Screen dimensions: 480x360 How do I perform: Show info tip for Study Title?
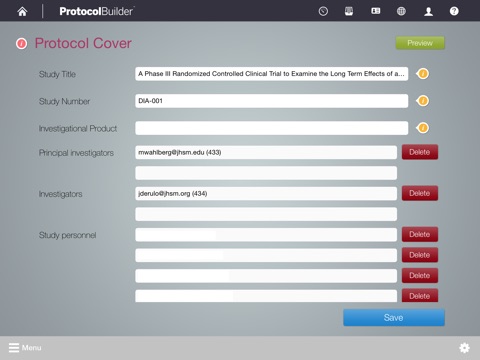point(423,74)
